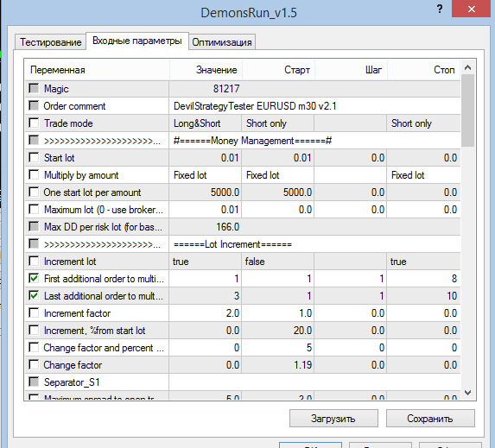Close the DemonsRun_v1.5 dialog
The image size is (495, 448).
point(472,9)
